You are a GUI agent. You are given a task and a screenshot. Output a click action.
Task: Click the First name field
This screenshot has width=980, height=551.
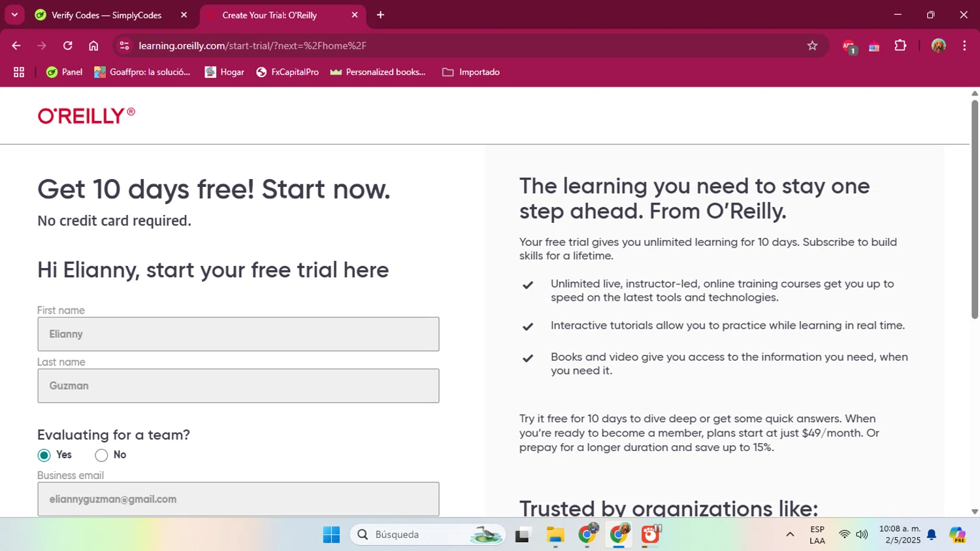(238, 334)
